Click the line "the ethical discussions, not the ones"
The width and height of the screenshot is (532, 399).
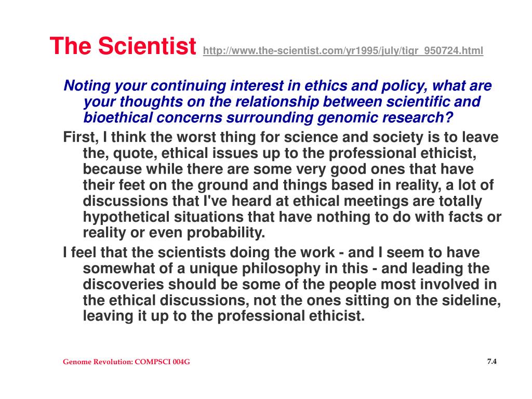pyautogui.click(x=292, y=300)
